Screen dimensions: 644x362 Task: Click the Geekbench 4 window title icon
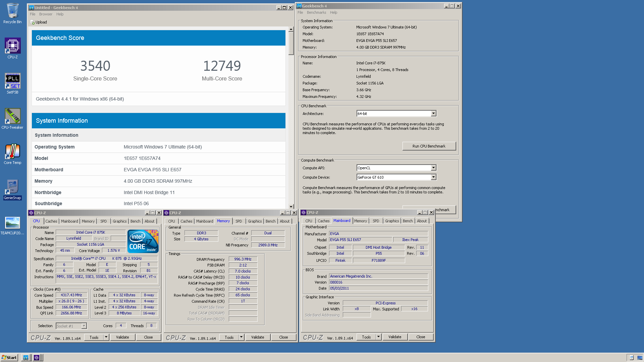299,6
